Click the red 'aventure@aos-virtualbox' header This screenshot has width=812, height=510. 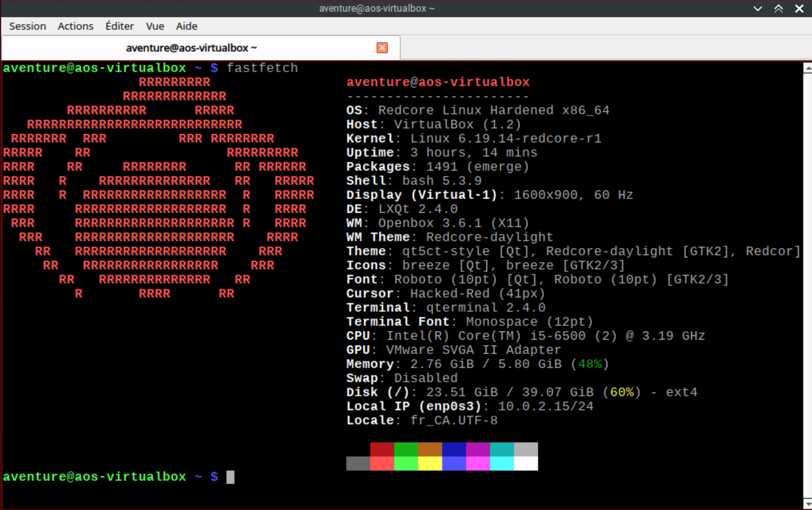[x=438, y=82]
